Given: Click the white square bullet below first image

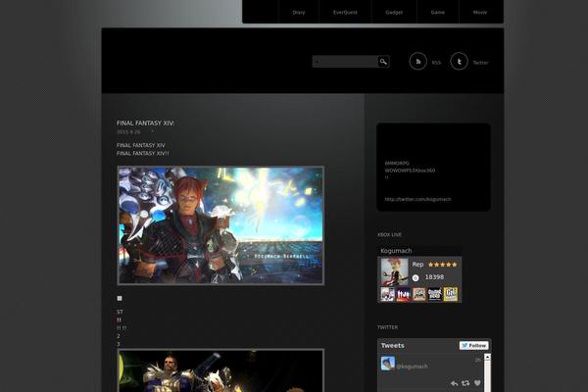Looking at the screenshot, I should click(120, 299).
